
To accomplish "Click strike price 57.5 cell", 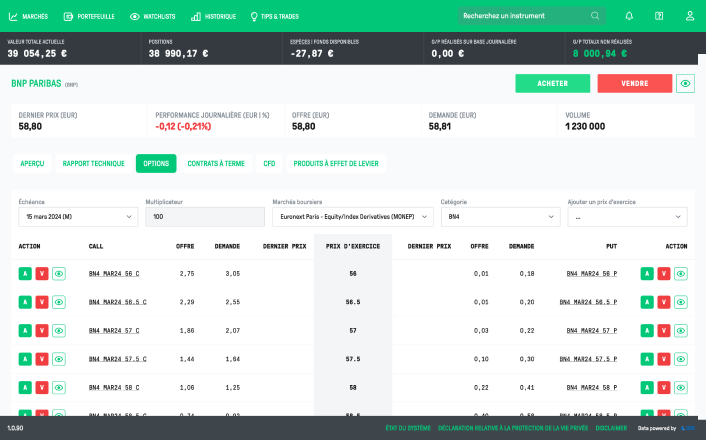I will pos(353,359).
